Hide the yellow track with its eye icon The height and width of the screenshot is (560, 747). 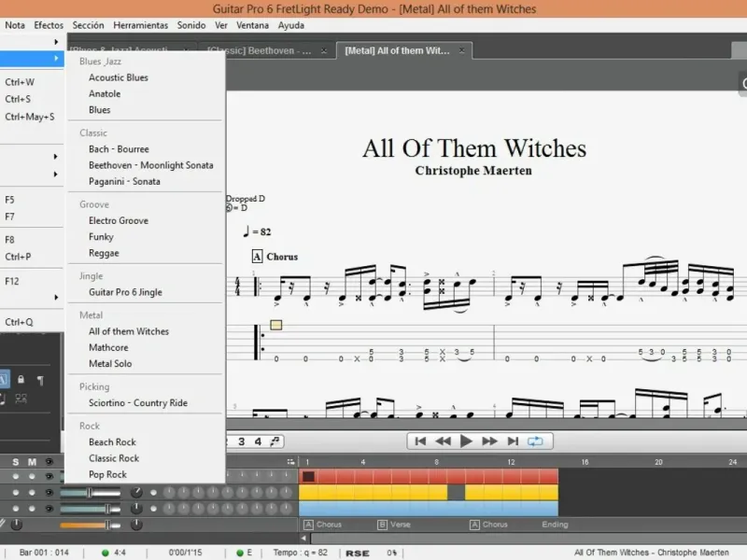coord(49,493)
